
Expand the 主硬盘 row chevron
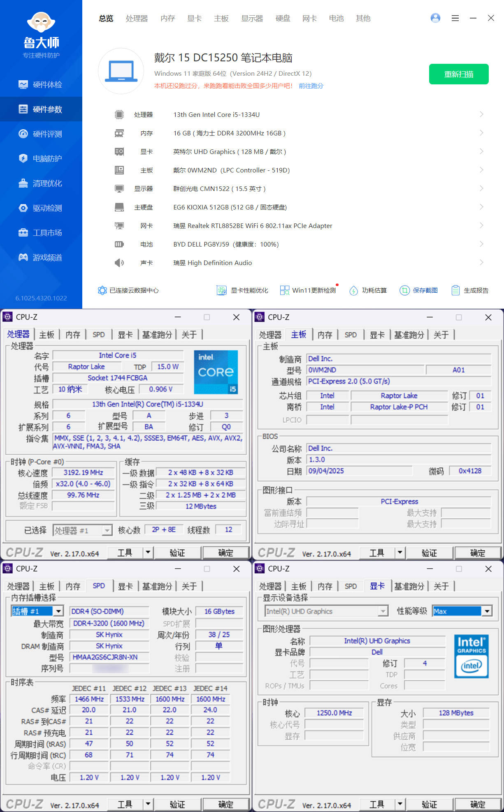click(x=481, y=207)
